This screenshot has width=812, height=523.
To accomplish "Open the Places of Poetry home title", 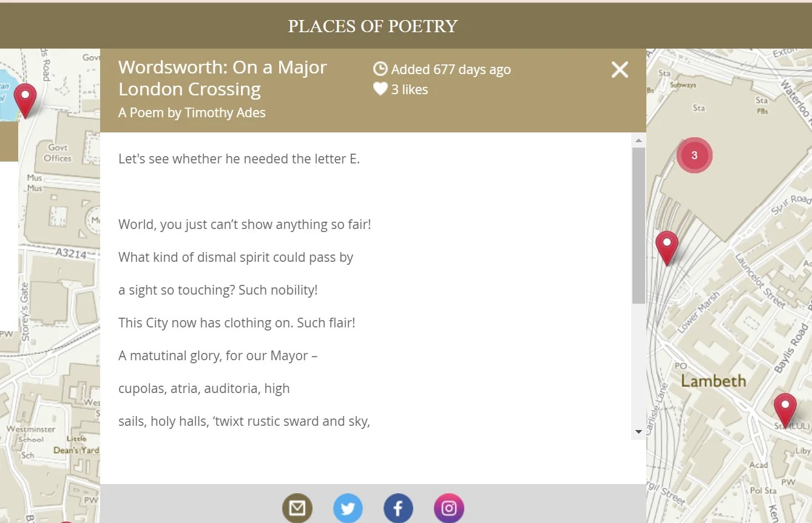I will 373,26.
